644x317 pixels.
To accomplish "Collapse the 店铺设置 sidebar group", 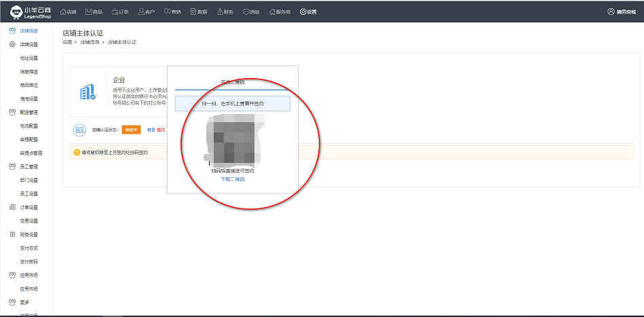I will pos(29,45).
